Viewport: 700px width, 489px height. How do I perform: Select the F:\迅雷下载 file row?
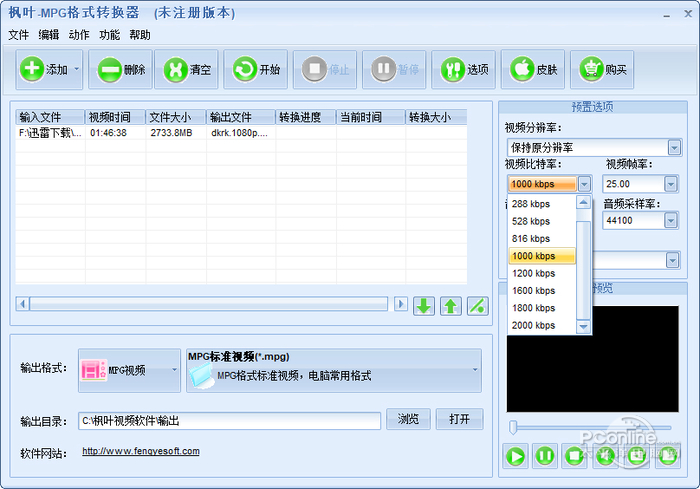[x=241, y=133]
